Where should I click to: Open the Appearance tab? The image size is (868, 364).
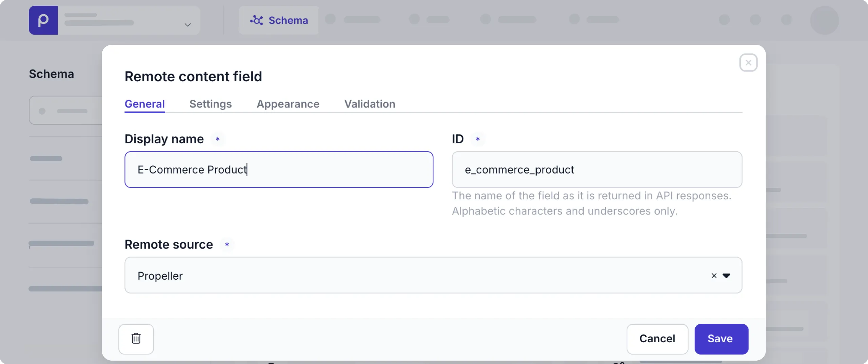pos(288,104)
